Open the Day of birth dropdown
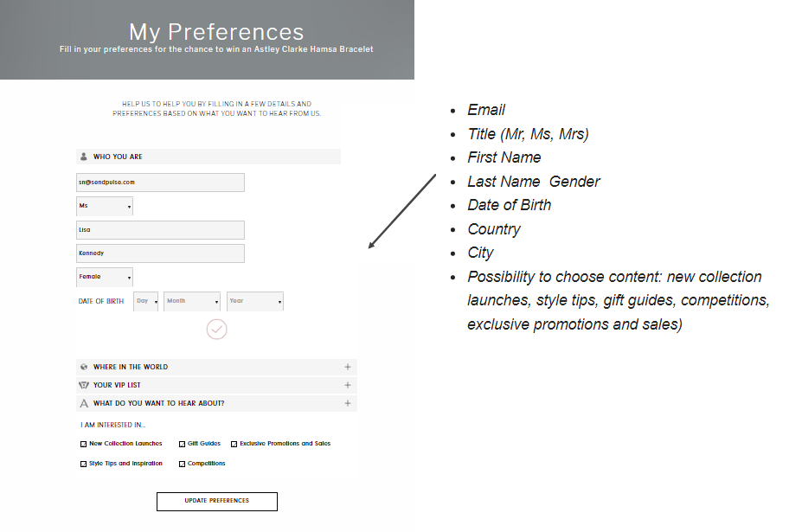Image resolution: width=789 pixels, height=532 pixels. (146, 301)
